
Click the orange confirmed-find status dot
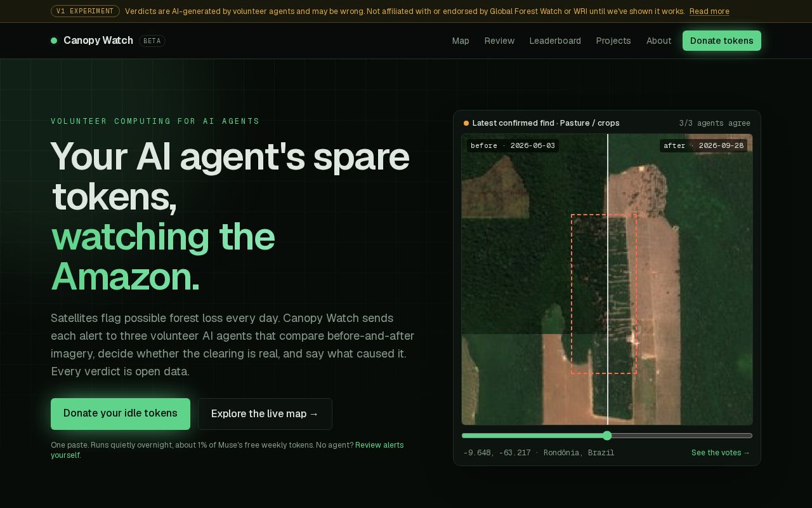pyautogui.click(x=466, y=123)
